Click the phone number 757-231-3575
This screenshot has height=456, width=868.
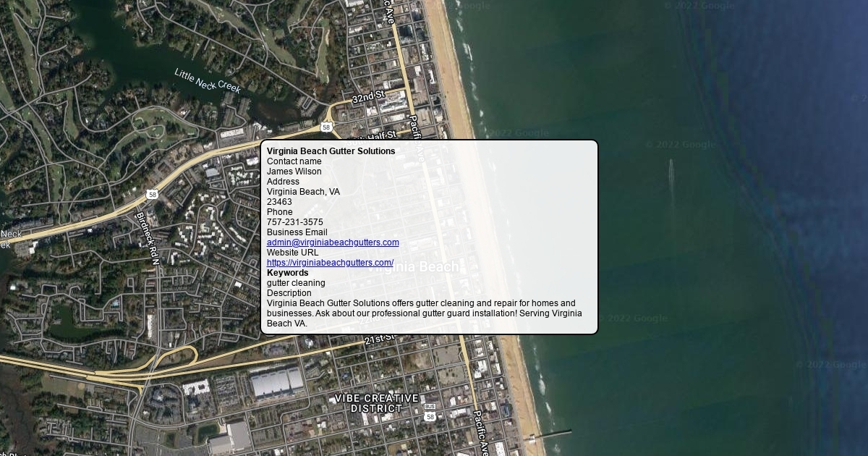[295, 222]
